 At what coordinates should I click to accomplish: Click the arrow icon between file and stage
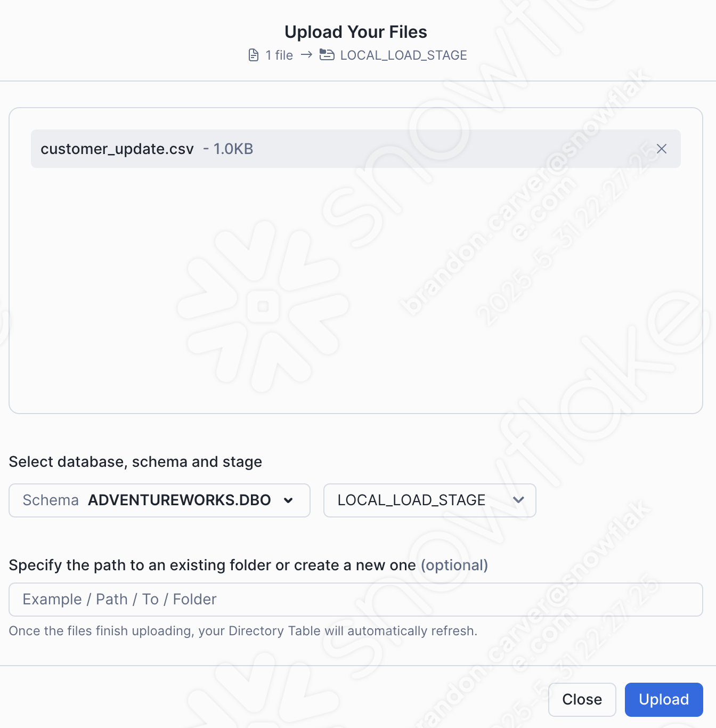tap(306, 55)
